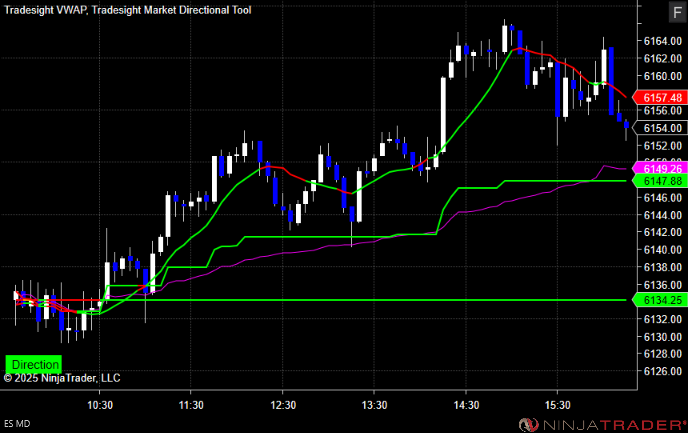Click the 6162.00 price axis label
Viewport: 688px width, 433px height.
coord(663,58)
